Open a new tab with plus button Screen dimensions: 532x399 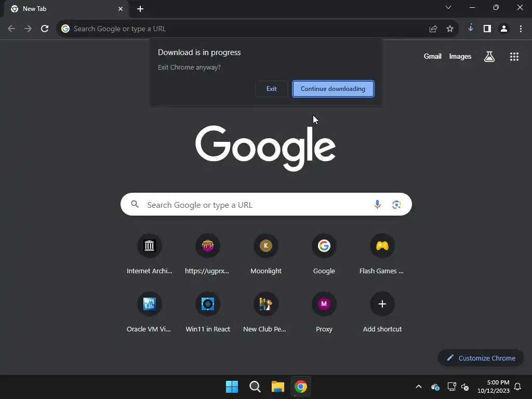pyautogui.click(x=140, y=9)
